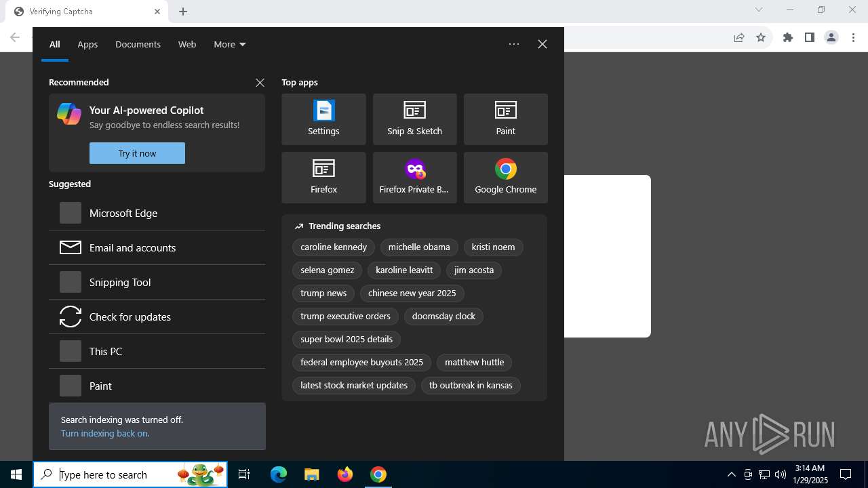Bookmark this page with star icon

pyautogui.click(x=761, y=38)
